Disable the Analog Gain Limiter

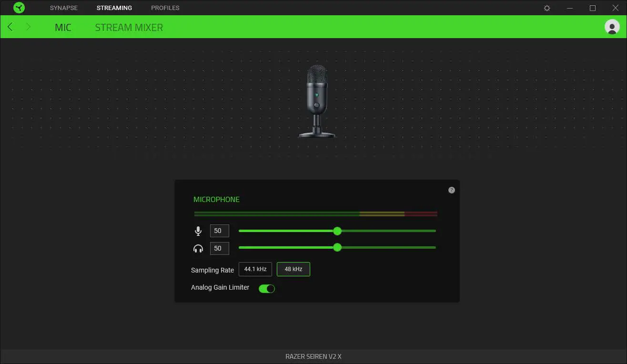266,288
